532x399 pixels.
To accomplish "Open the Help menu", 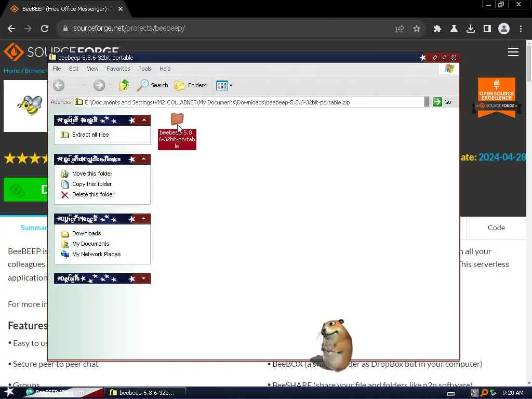I will [165, 69].
